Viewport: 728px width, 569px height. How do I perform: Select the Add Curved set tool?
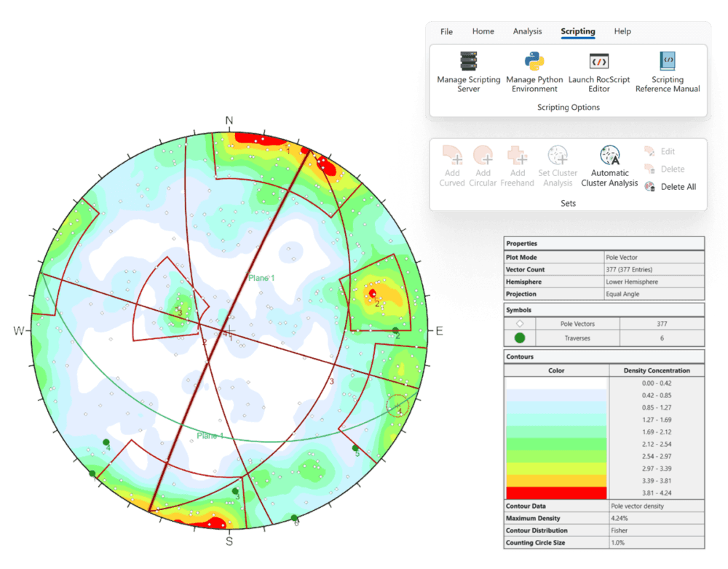coord(452,166)
